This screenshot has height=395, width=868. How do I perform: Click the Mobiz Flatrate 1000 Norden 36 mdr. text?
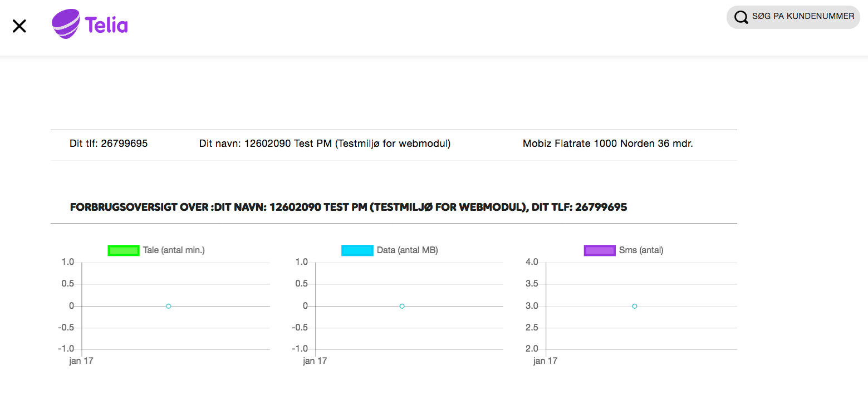point(608,144)
